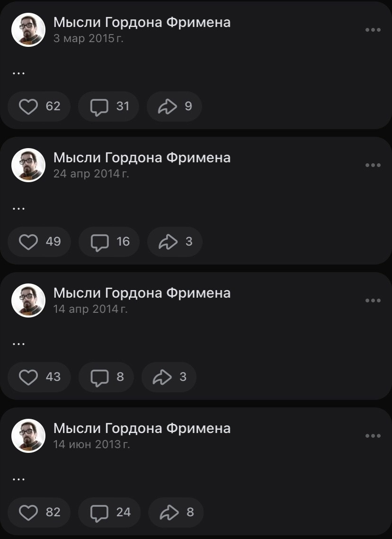Open Мысли Гордона Фримена page from the 3 мар 2015 post
The width and height of the screenshot is (392, 539).
point(142,22)
